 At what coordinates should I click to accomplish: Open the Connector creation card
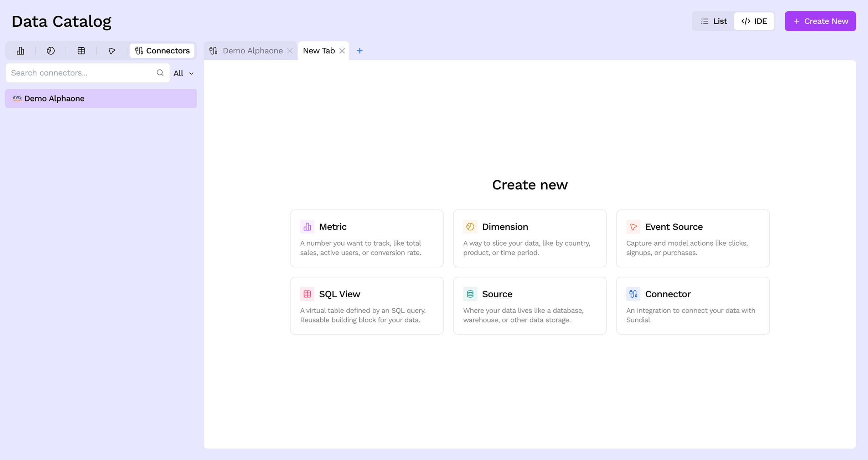[x=692, y=305]
